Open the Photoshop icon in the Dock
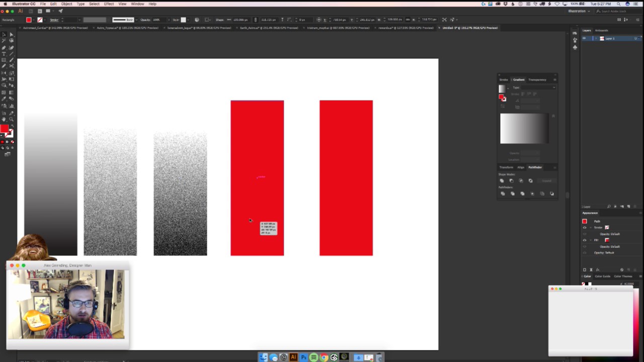This screenshot has height=362, width=644. [303, 357]
